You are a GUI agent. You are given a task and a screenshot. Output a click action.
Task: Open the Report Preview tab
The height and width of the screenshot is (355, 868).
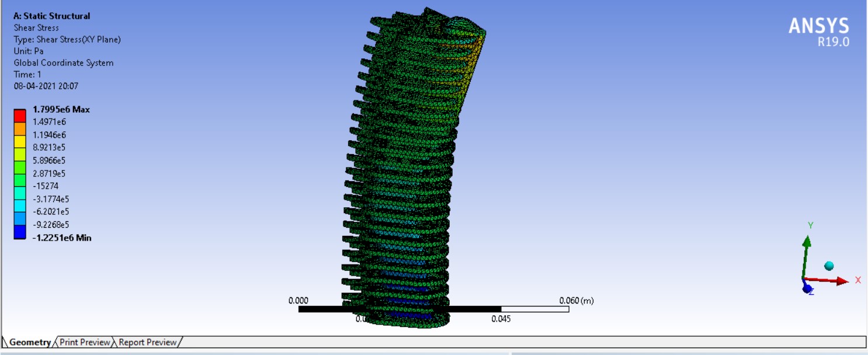pos(147,342)
